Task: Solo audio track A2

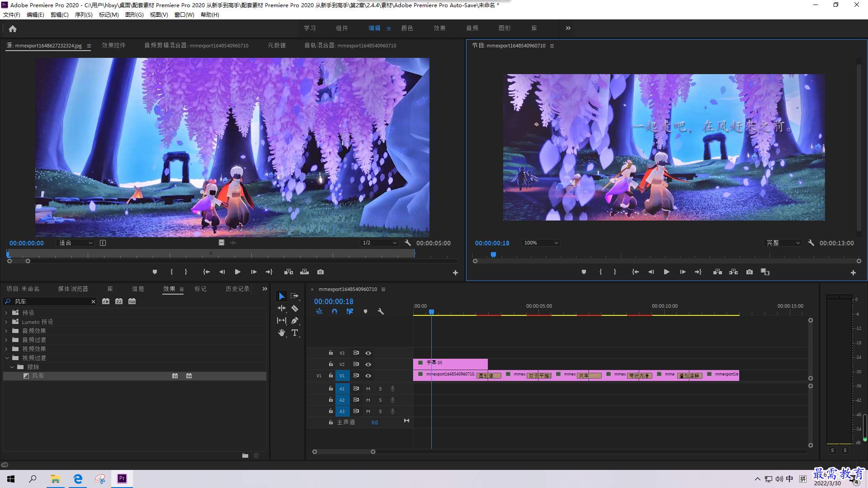Action: [x=380, y=400]
